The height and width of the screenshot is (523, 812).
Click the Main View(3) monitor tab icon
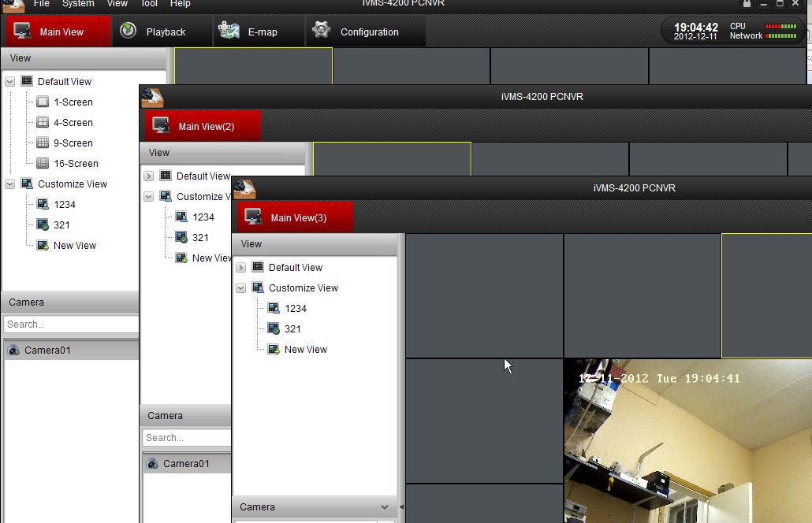tap(253, 217)
